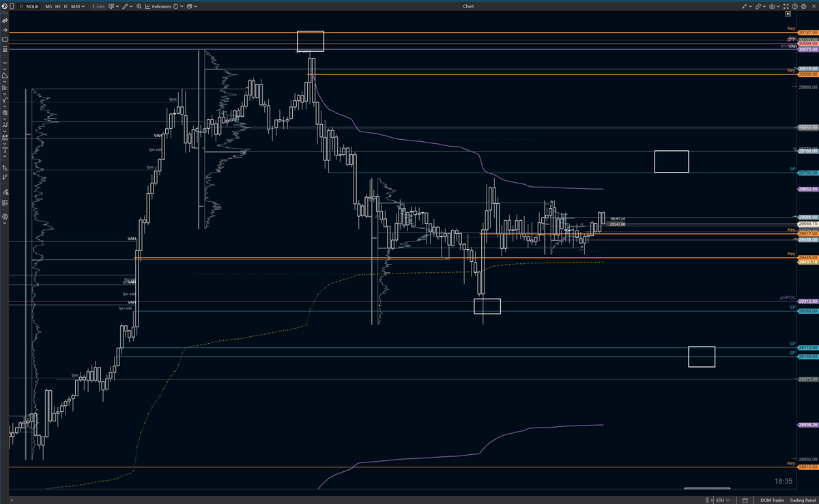
Task: Click the pmPOC 29312.50 price label
Action: 808,301
